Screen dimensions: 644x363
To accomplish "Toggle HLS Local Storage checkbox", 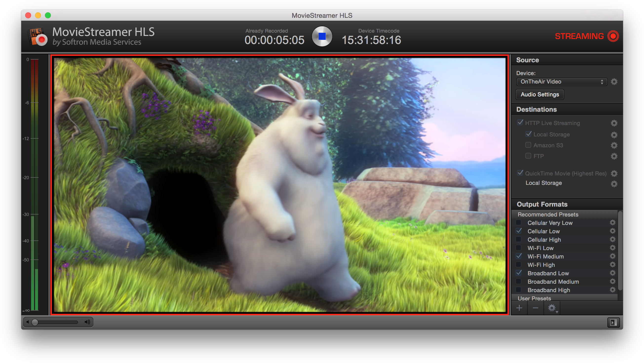I will [x=528, y=134].
